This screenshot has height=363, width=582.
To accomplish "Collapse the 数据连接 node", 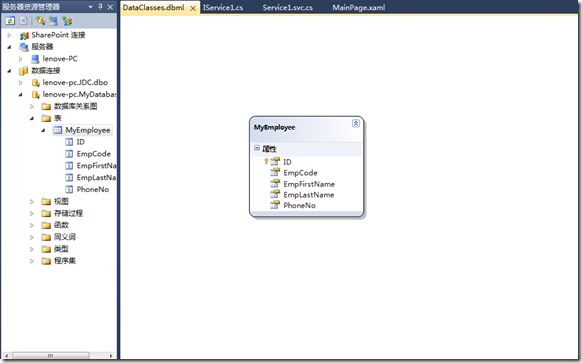I will [x=9, y=71].
